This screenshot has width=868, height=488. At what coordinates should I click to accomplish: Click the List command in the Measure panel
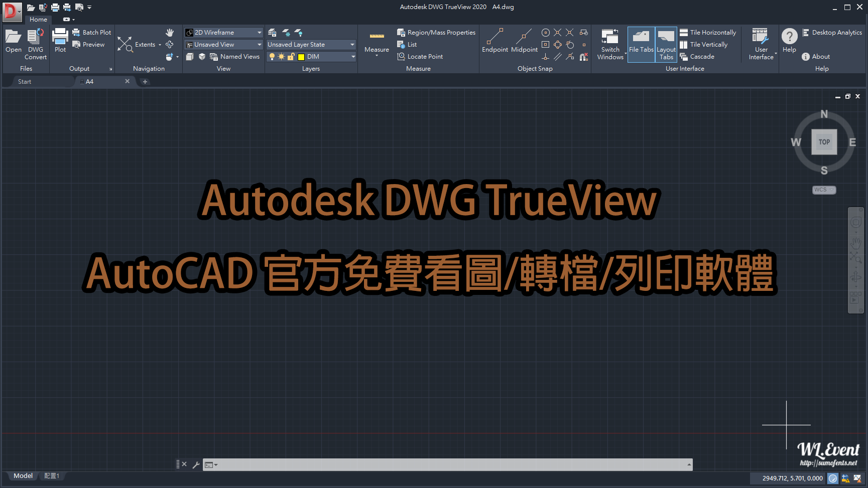407,45
